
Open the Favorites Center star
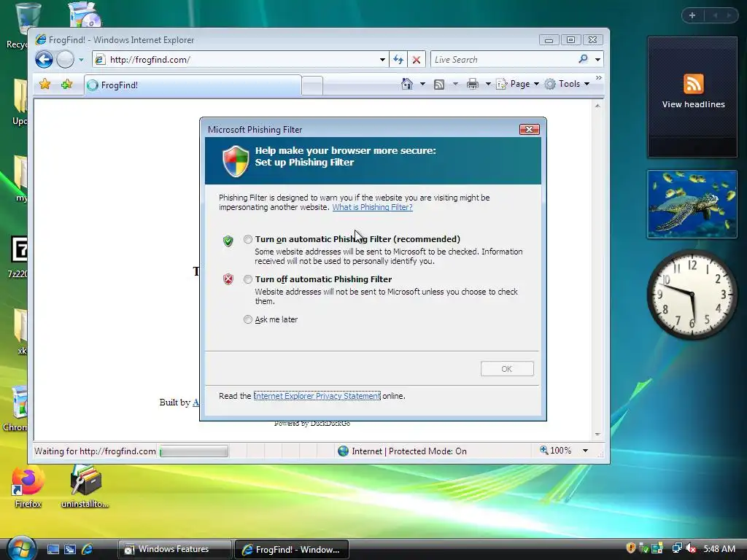pyautogui.click(x=44, y=85)
